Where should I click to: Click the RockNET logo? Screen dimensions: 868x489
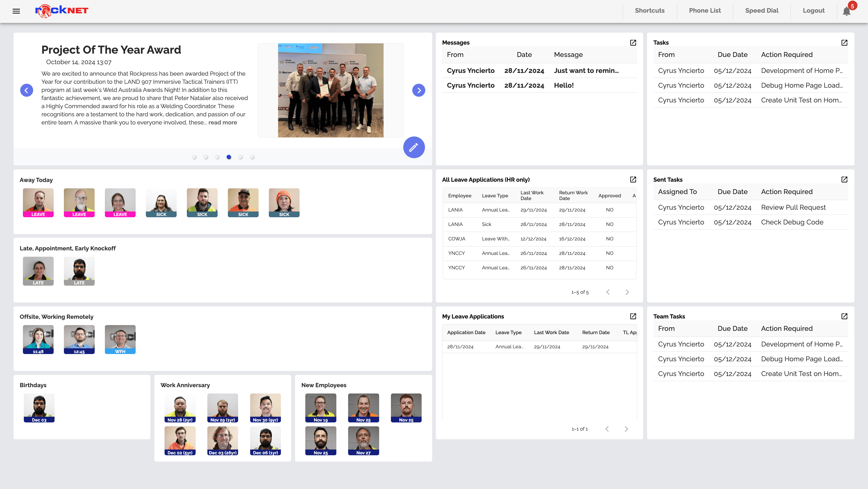pos(62,11)
